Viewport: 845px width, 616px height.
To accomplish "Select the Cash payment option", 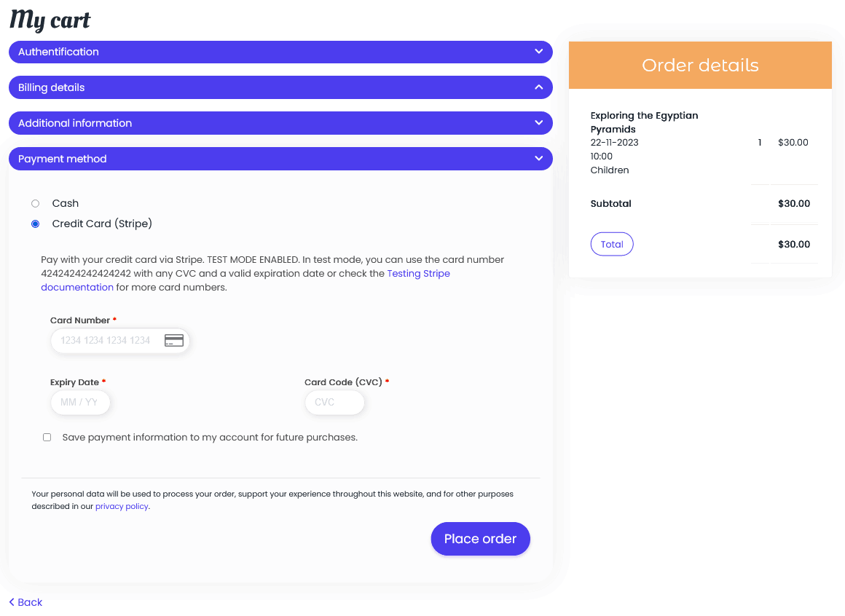I will click(x=36, y=204).
